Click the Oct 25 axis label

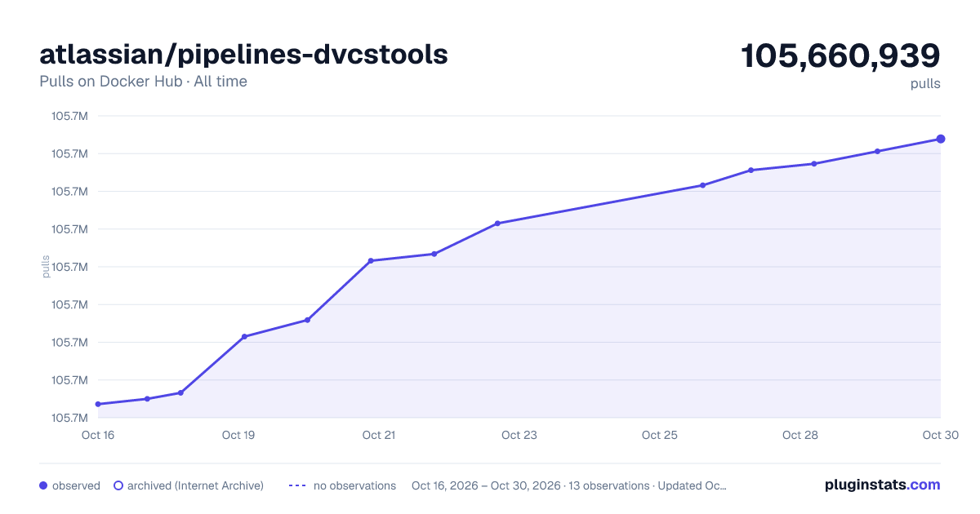click(x=660, y=435)
